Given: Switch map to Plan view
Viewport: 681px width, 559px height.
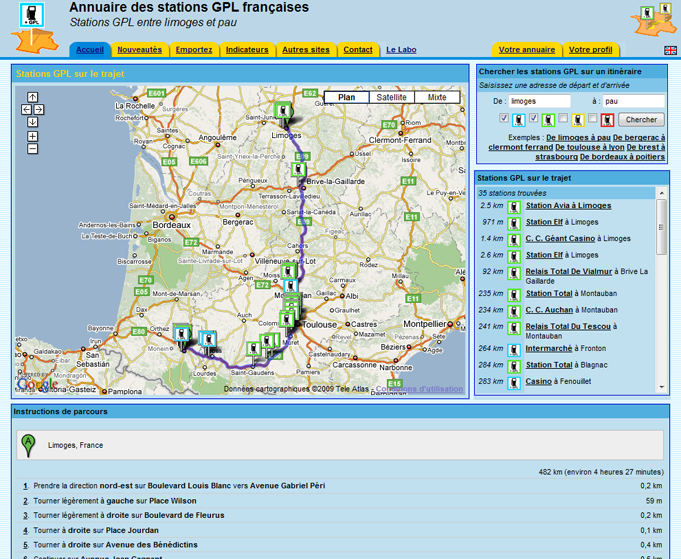Looking at the screenshot, I should (x=347, y=97).
